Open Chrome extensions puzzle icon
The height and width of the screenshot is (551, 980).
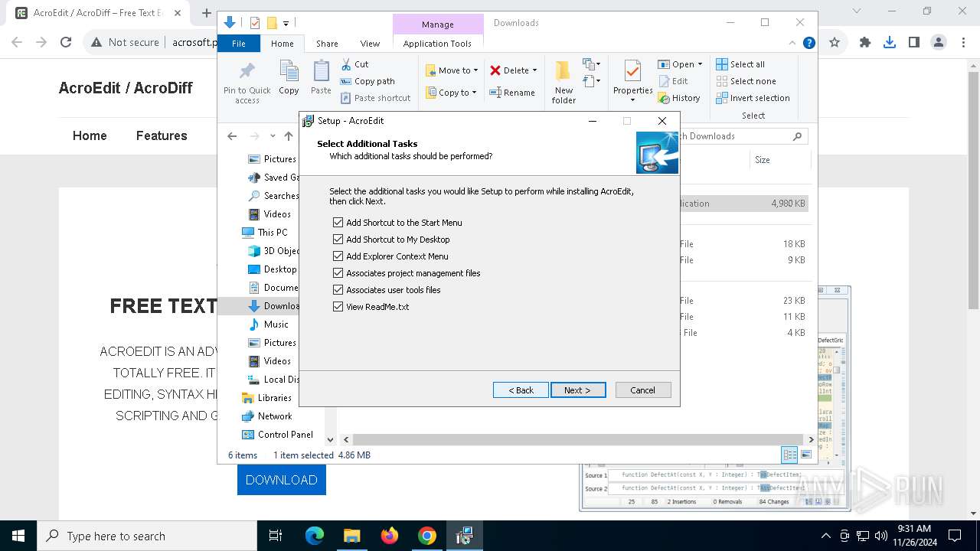pos(865,43)
